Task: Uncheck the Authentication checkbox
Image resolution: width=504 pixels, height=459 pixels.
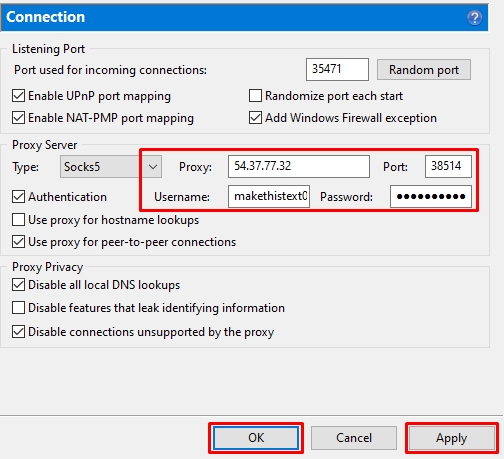Action: pos(18,197)
